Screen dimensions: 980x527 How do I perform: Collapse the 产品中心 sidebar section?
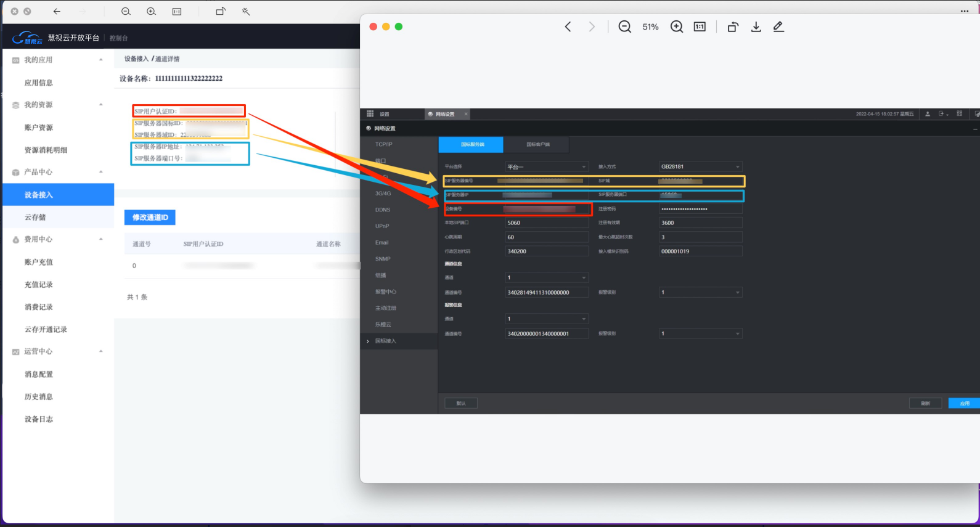pos(100,172)
